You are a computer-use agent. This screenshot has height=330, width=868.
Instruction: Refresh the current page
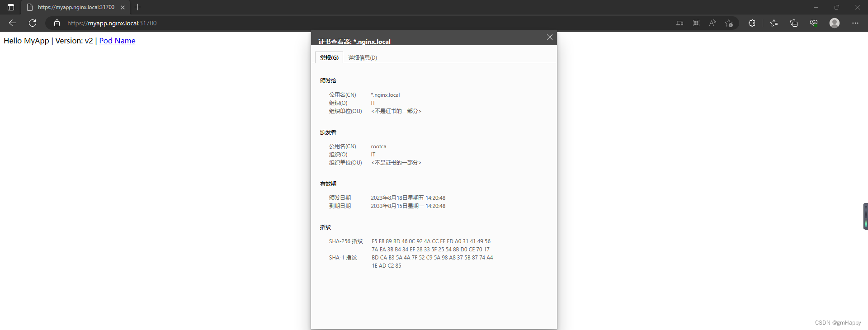[33, 23]
